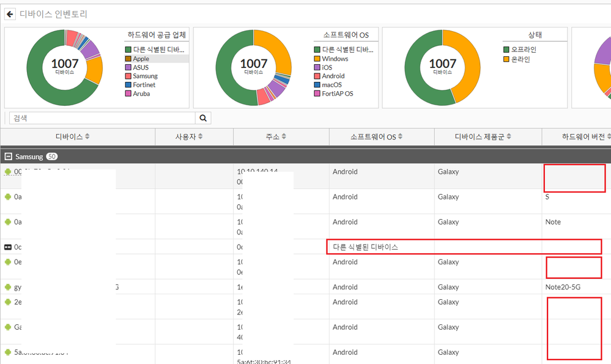Select Windows legend entry
The height and width of the screenshot is (364, 611).
click(x=331, y=59)
